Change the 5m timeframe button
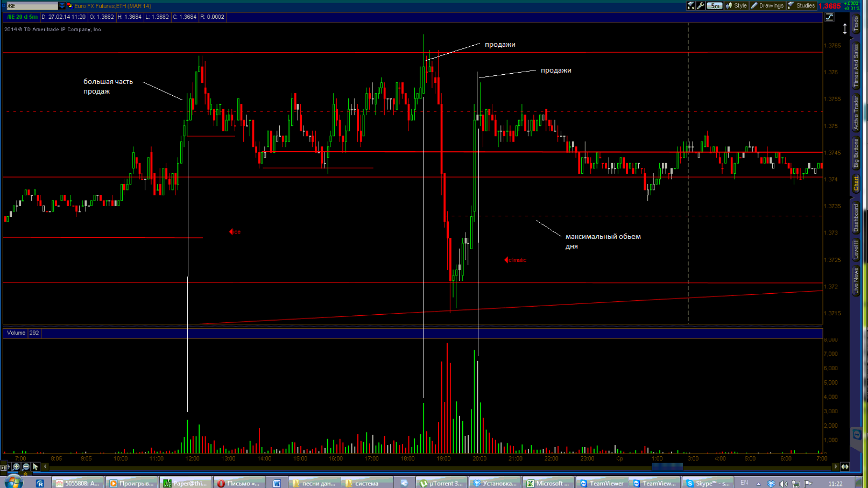 (715, 5)
